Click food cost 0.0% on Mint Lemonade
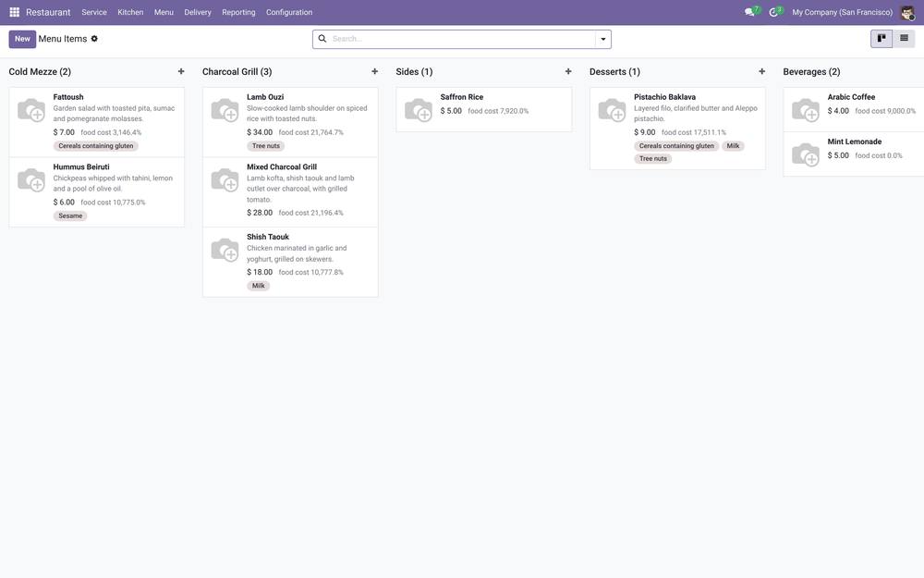The width and height of the screenshot is (924, 578). (878, 155)
